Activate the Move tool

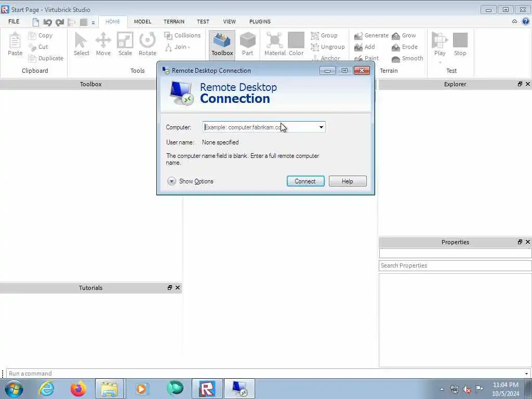click(103, 44)
